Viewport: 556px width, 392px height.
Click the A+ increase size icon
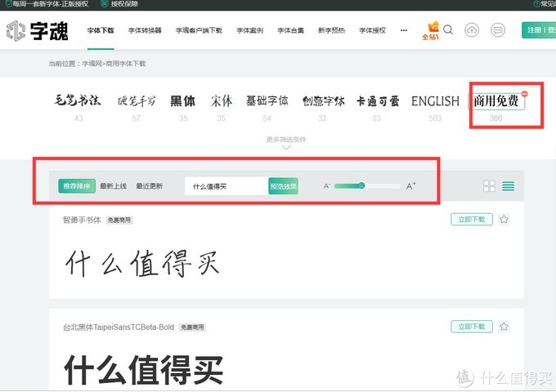click(x=411, y=185)
